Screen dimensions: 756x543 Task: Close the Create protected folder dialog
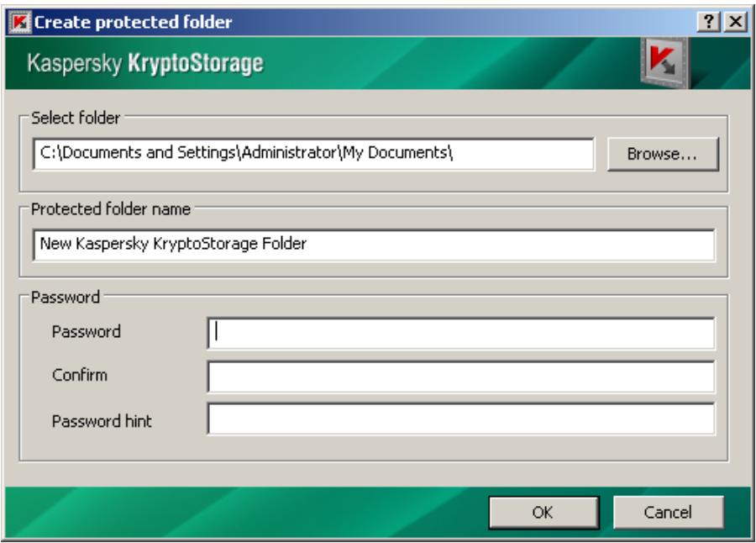[736, 22]
